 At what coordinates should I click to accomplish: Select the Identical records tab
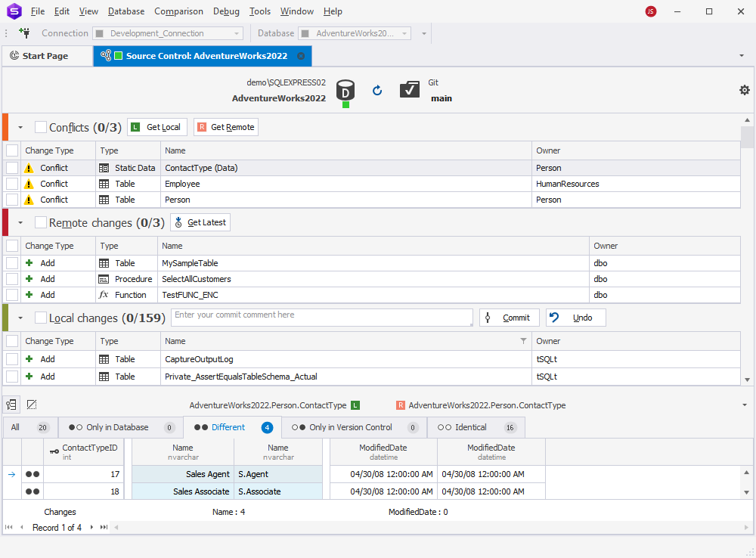[476, 427]
